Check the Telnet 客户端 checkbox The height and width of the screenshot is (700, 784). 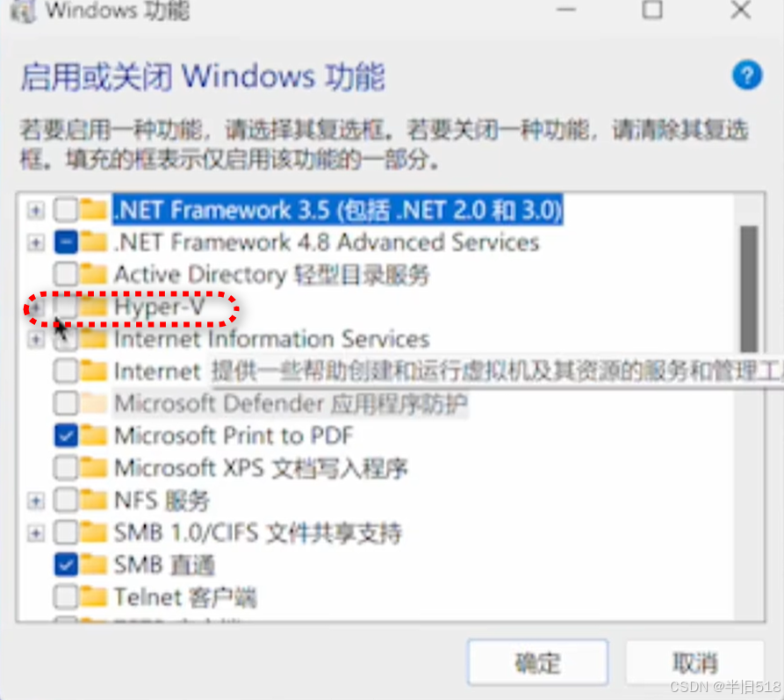[x=66, y=596]
